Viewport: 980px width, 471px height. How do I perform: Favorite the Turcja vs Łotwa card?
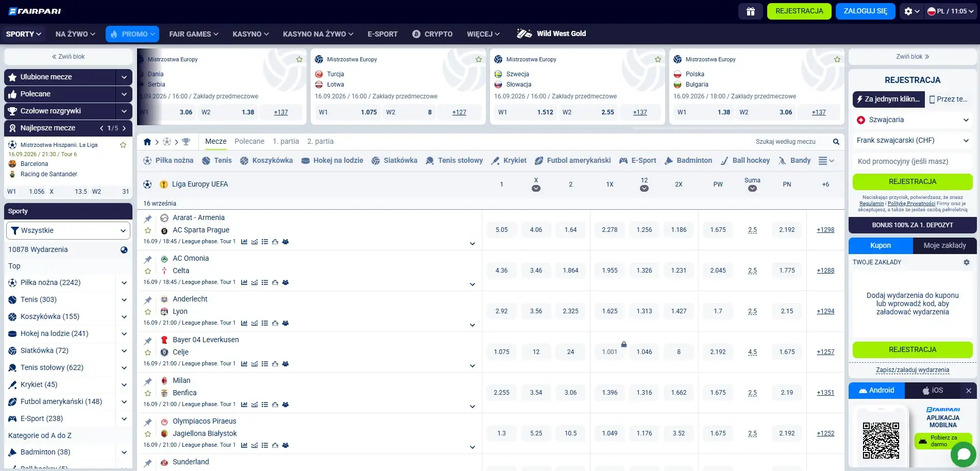479,59
